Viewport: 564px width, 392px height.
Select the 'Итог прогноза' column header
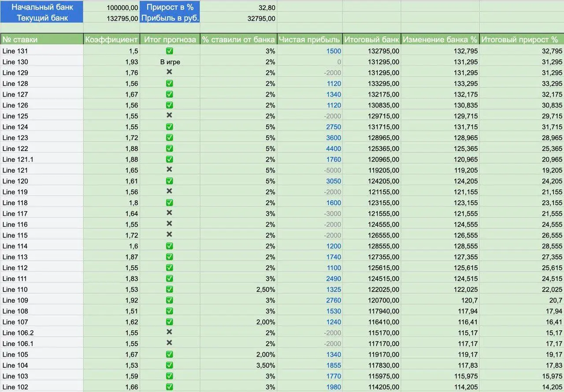point(170,39)
